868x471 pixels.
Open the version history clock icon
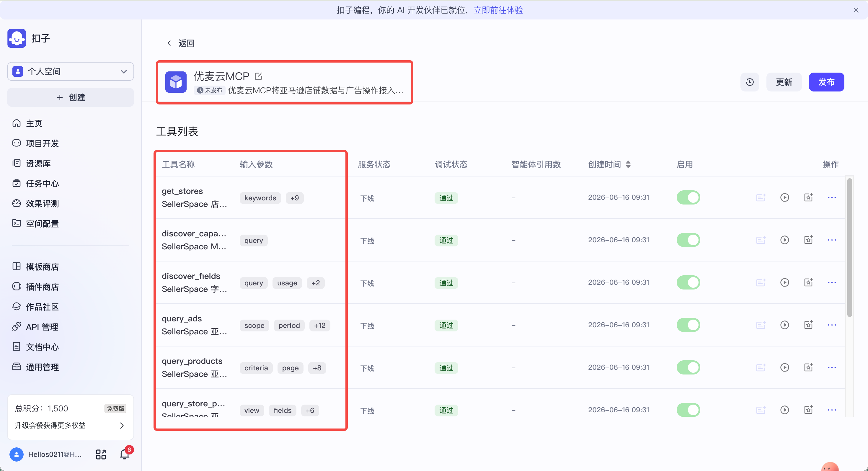pos(750,82)
